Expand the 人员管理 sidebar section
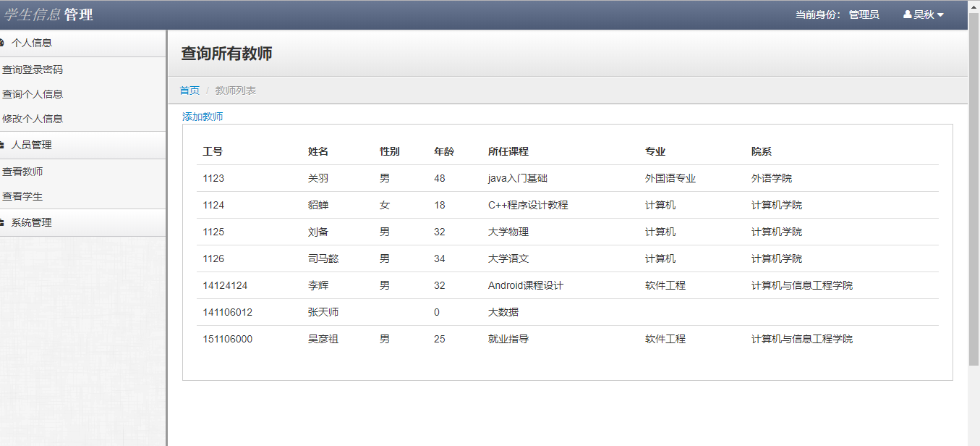Viewport: 980px width, 446px height. pyautogui.click(x=83, y=145)
